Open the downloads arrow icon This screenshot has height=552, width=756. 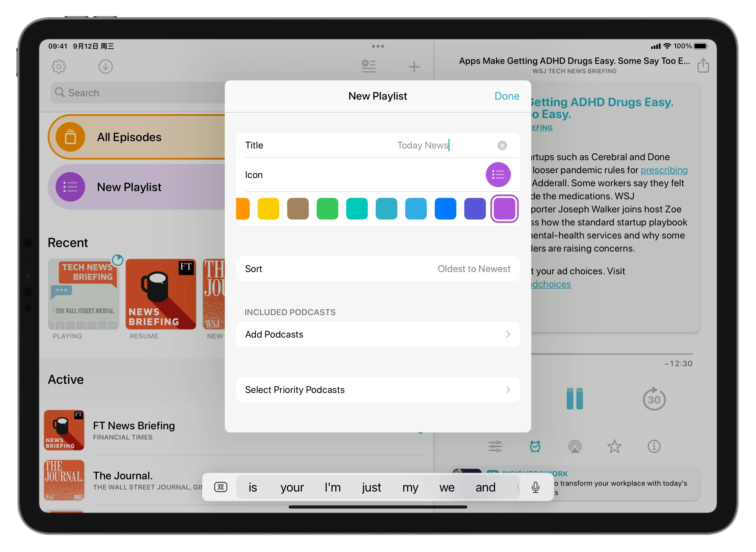point(106,66)
